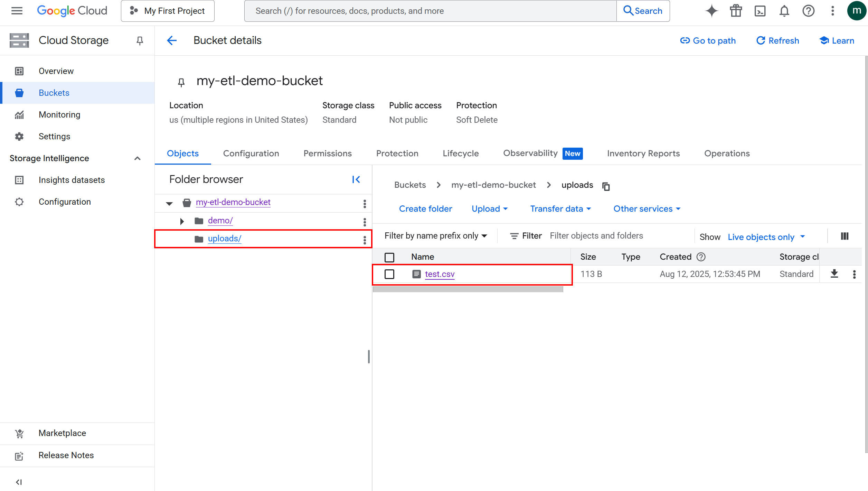868x491 pixels.
Task: Open Cloud Shell terminal
Action: tap(760, 11)
